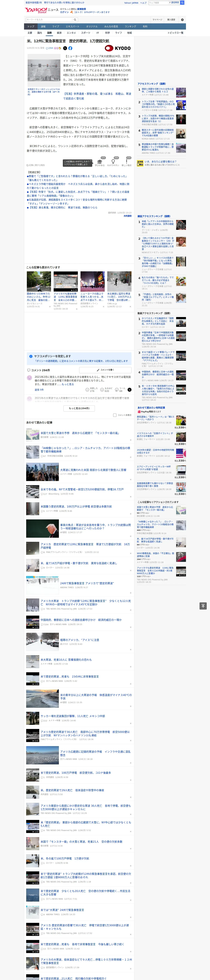Focus the ウェブ検索 input at top
Image resolution: width=210 pixels, height=980 pixels.
coord(158,3)
